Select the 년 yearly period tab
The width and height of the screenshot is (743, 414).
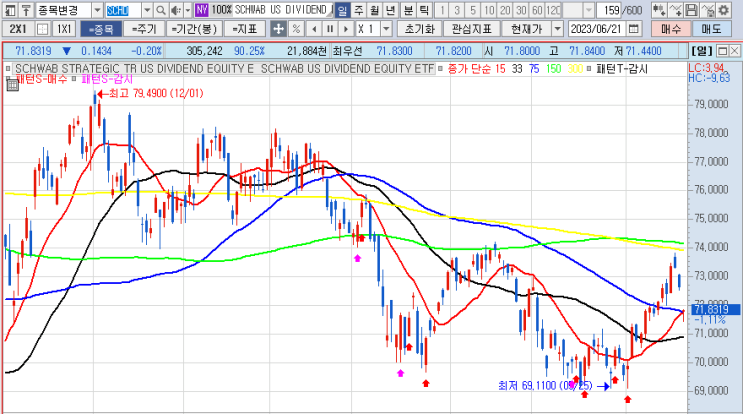click(390, 10)
